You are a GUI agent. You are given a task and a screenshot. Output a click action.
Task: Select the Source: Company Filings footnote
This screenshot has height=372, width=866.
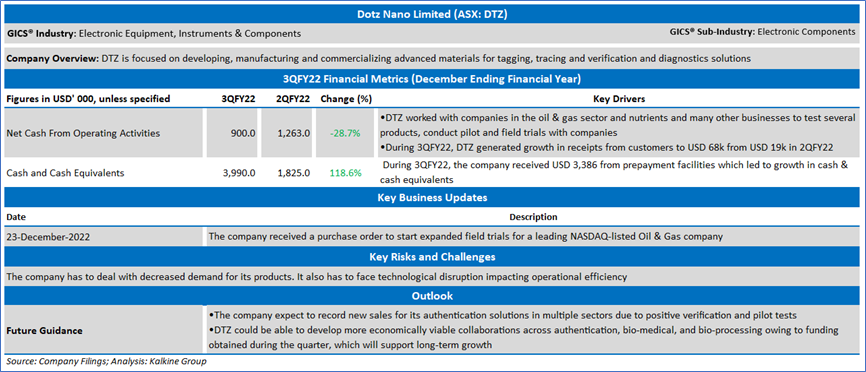(x=107, y=362)
